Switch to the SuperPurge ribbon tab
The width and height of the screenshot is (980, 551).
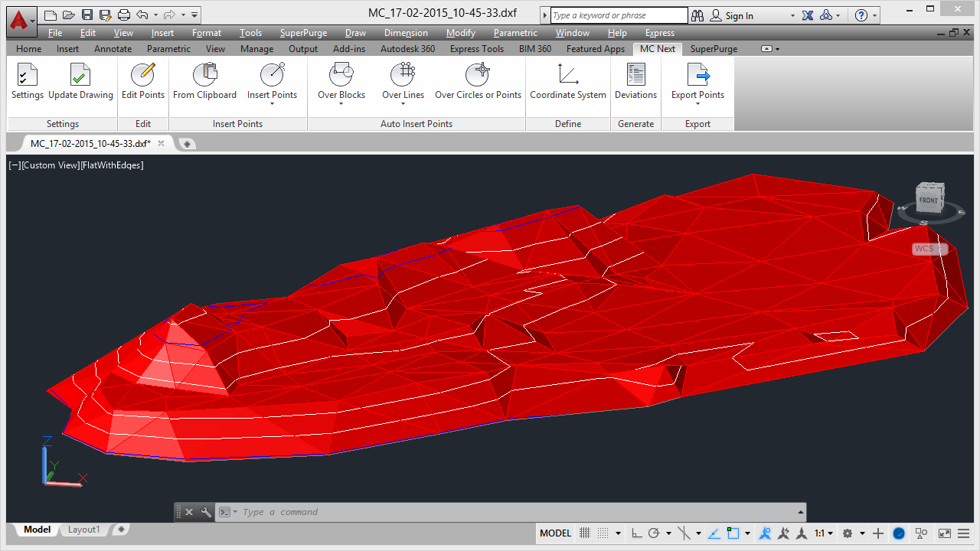pyautogui.click(x=714, y=49)
